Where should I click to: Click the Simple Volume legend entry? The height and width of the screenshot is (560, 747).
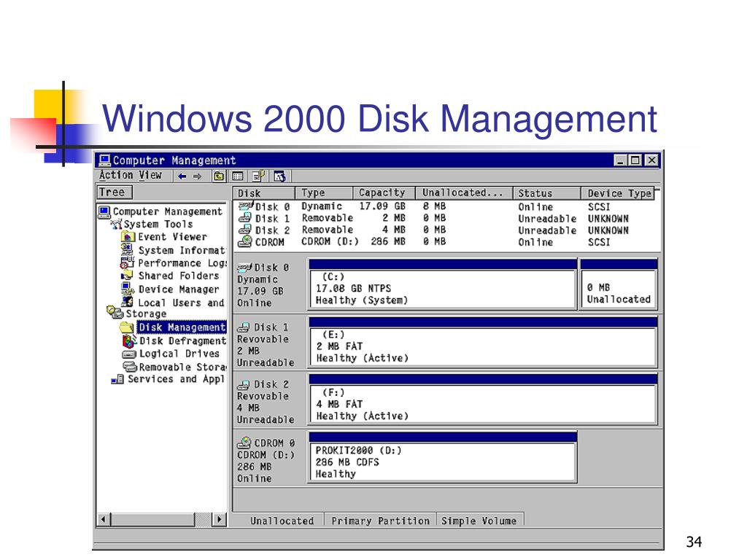tap(479, 521)
